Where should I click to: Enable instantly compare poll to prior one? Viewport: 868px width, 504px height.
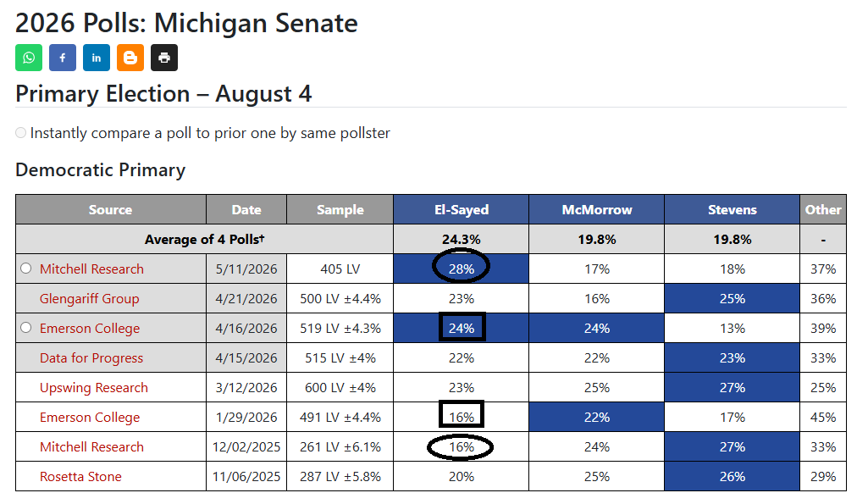(20, 133)
